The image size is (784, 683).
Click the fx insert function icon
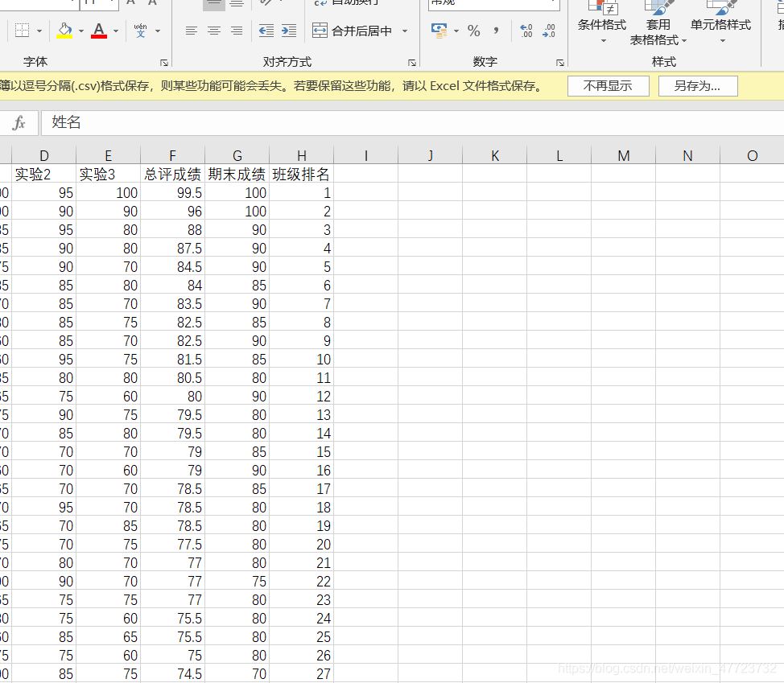19,122
